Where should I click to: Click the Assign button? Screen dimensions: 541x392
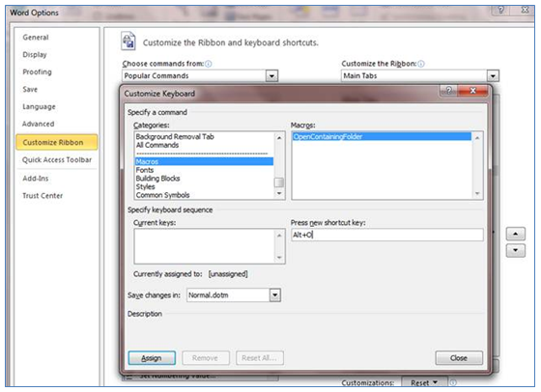pos(152,358)
